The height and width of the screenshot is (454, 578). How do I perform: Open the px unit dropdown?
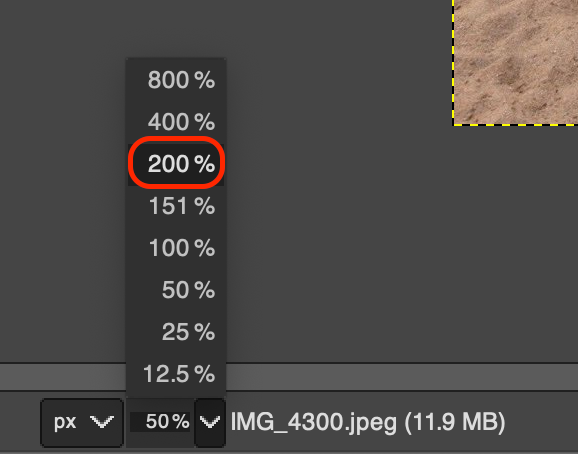[82, 422]
